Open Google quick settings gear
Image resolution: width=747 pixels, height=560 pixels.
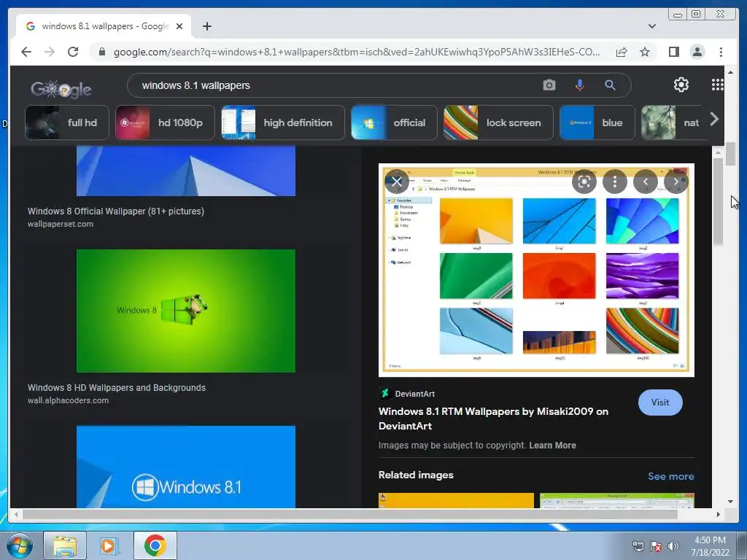[x=681, y=85]
